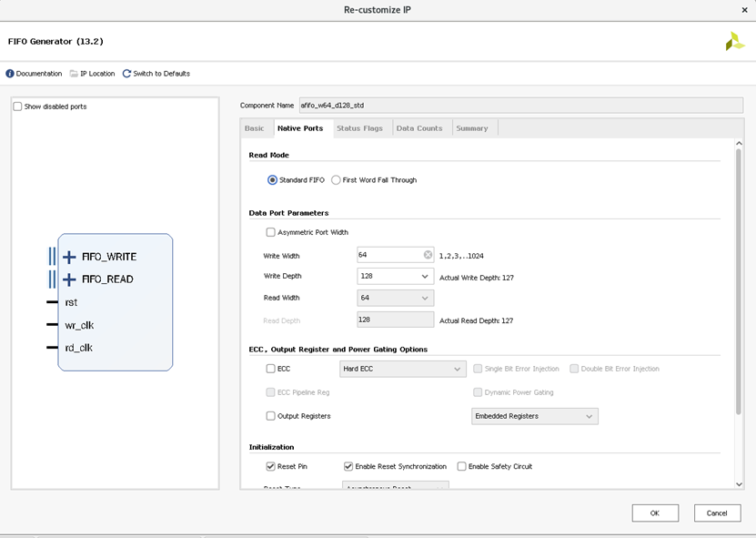Click the 1,2,3,..1024 range hint
The height and width of the screenshot is (538, 756).
click(461, 256)
